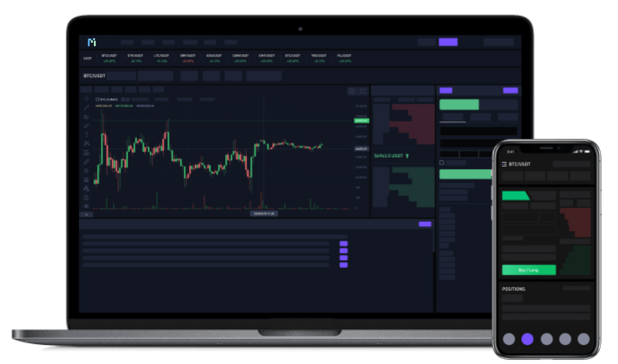Open the hamburger menu beside BTC/USDT on phone
Viewport: 618px width, 364px height.
504,164
